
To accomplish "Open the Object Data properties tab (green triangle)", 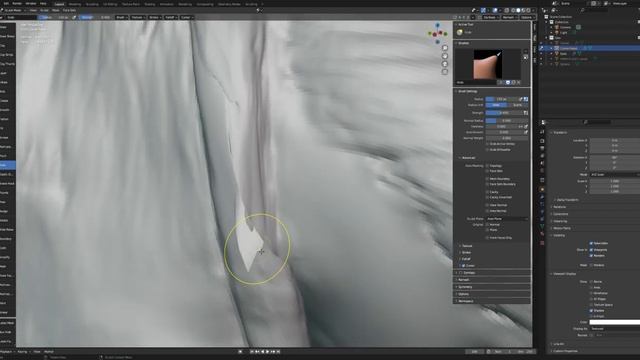I will point(542,226).
